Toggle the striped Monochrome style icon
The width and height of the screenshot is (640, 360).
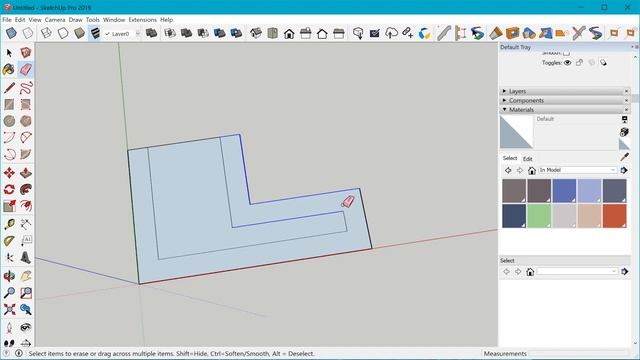pos(95,33)
